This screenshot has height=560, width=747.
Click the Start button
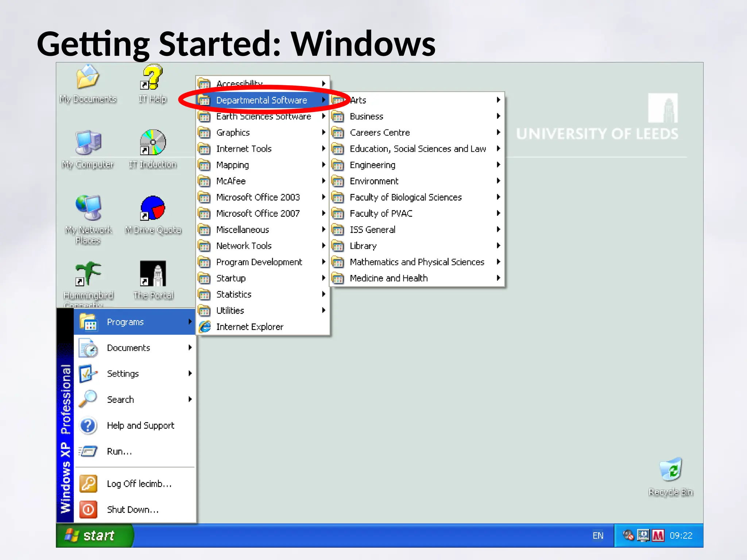click(x=94, y=536)
